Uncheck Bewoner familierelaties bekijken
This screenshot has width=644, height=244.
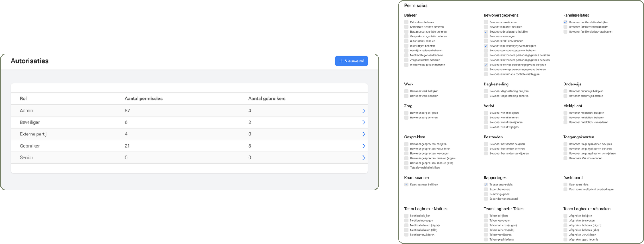click(565, 22)
